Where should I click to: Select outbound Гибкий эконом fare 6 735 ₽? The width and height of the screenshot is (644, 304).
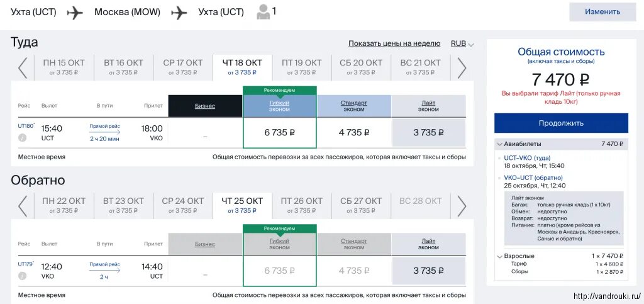point(280,133)
